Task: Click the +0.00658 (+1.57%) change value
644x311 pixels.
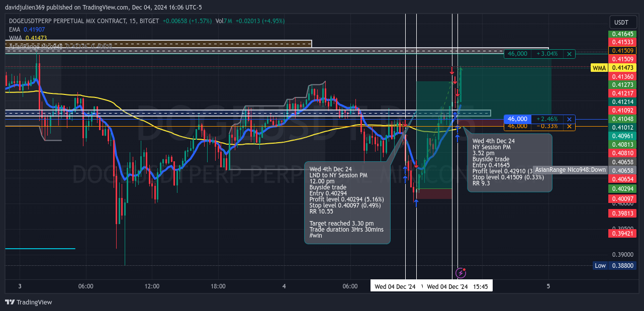Action: pos(187,21)
